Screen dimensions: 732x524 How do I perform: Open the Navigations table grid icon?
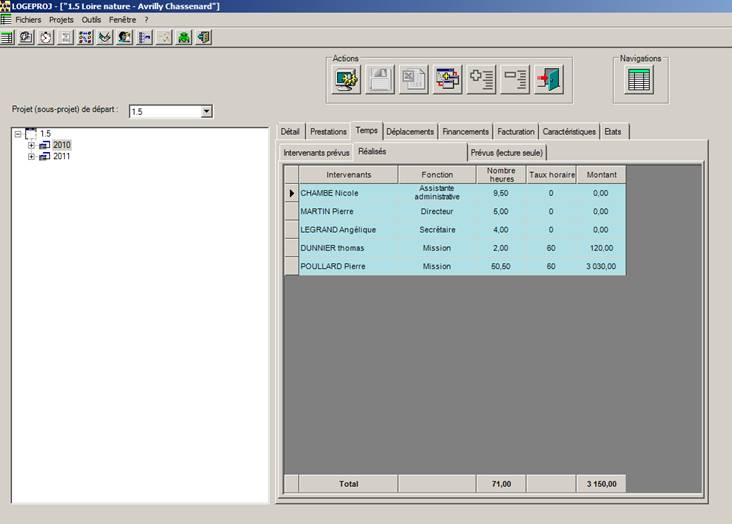(640, 80)
